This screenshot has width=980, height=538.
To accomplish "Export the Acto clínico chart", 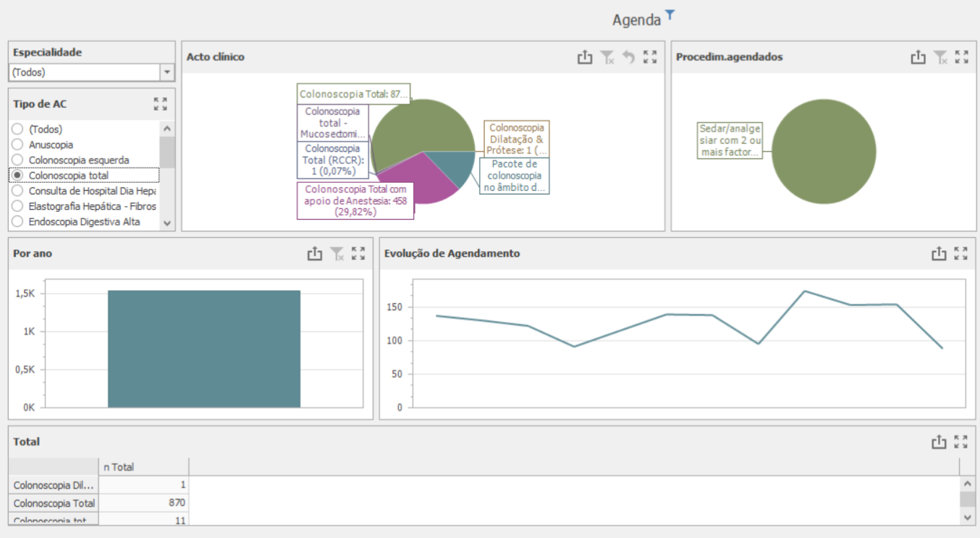I will [585, 57].
